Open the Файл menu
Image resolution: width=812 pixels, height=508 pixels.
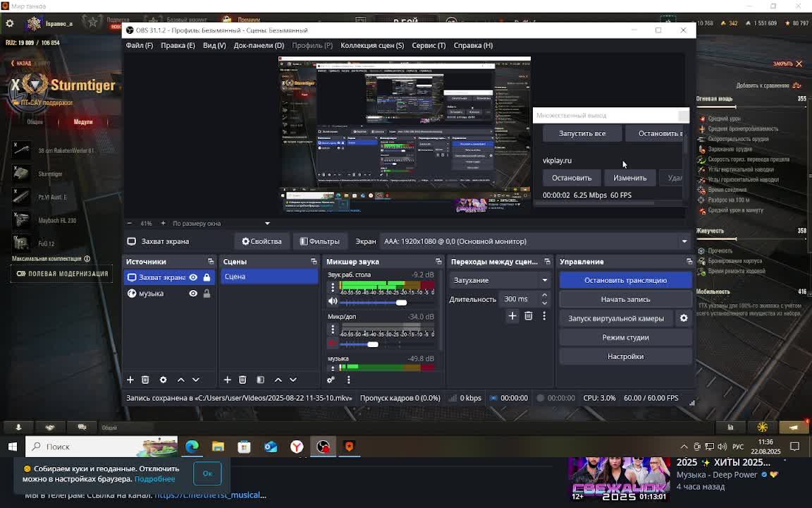pos(140,46)
